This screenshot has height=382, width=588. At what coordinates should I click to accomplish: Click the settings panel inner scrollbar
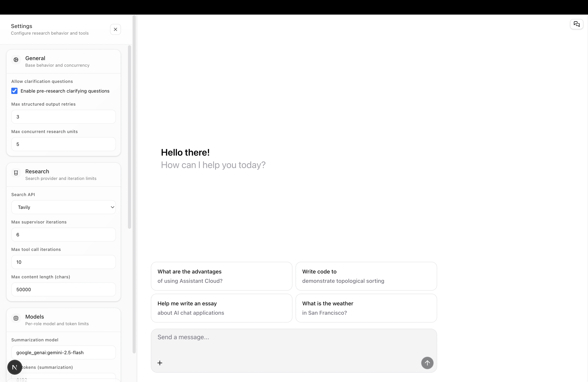pos(129,137)
